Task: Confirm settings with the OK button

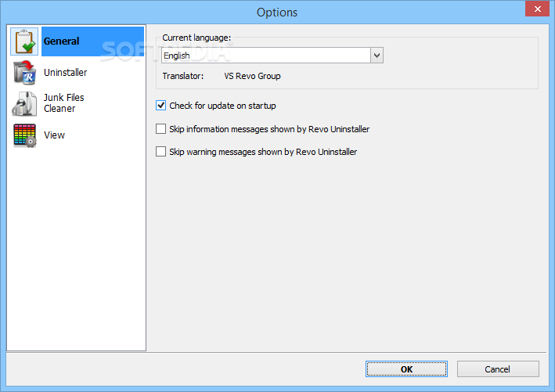Action: pos(406,369)
